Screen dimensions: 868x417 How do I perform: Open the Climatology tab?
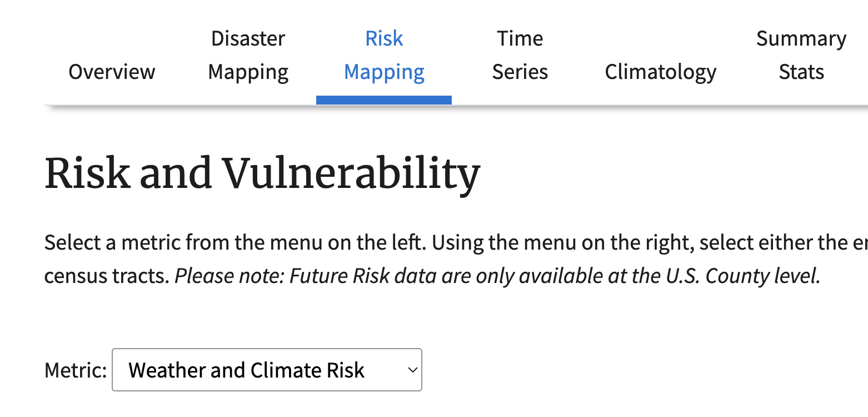(660, 72)
